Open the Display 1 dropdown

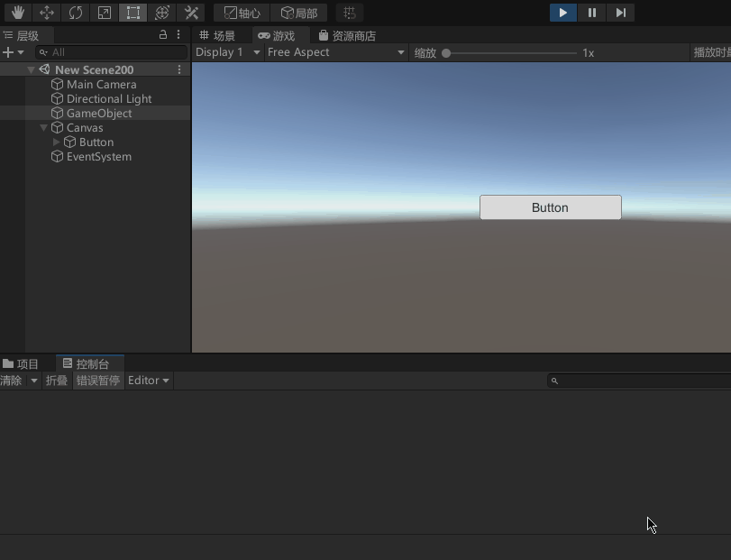[x=227, y=52]
